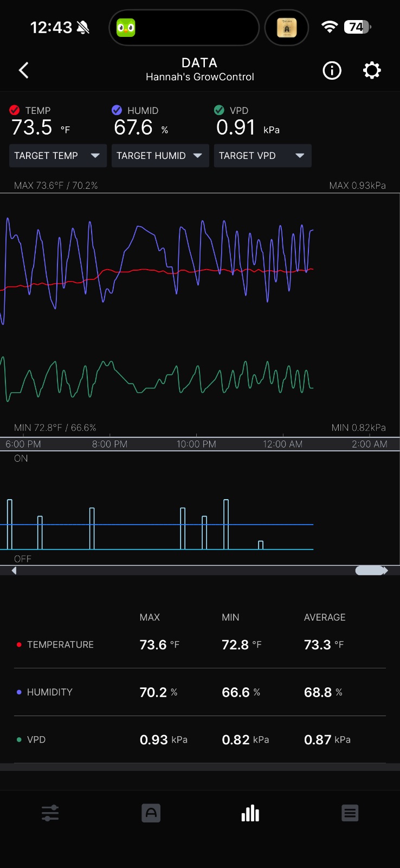This screenshot has height=868, width=400.
Task: Open settings gear icon
Action: tap(372, 70)
